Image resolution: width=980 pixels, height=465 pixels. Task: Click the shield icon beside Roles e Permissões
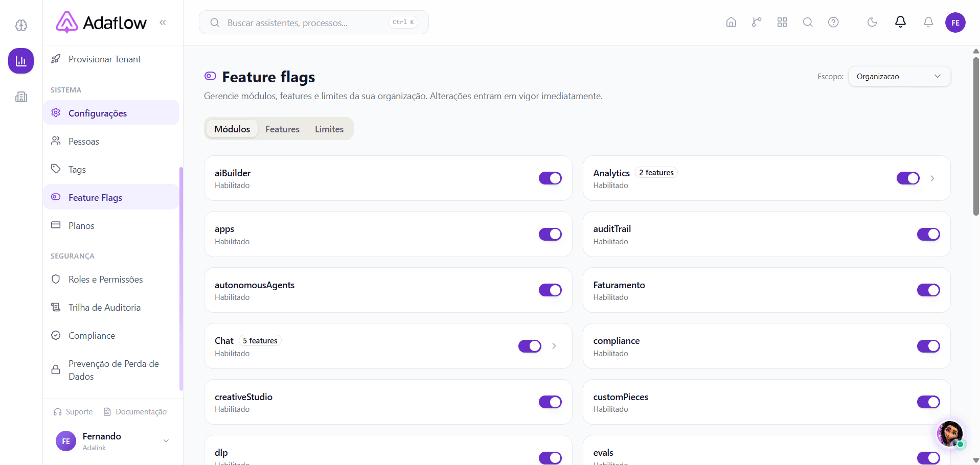coord(56,279)
